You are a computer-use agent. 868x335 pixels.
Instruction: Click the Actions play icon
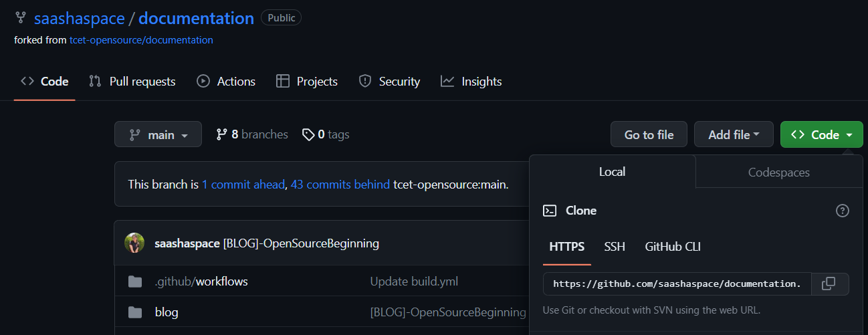pos(203,82)
